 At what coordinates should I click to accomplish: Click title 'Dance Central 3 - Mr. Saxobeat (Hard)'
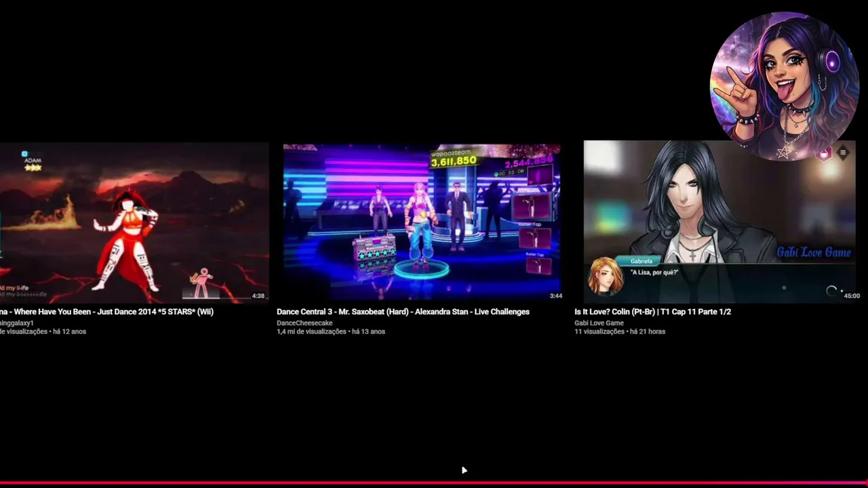(403, 312)
